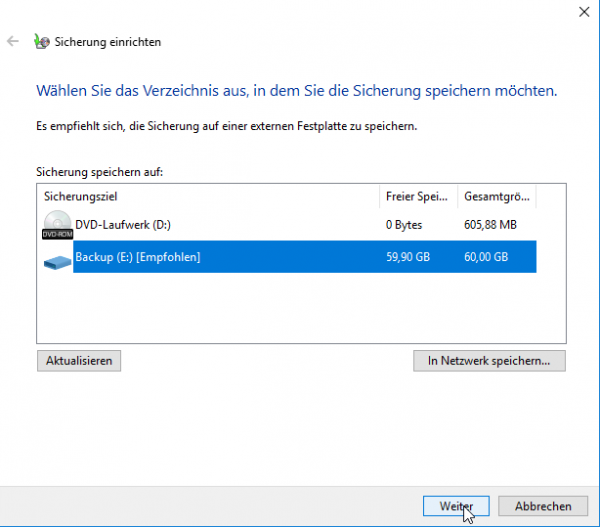
Task: Click the Sicherung einrichten title text
Action: click(108, 42)
